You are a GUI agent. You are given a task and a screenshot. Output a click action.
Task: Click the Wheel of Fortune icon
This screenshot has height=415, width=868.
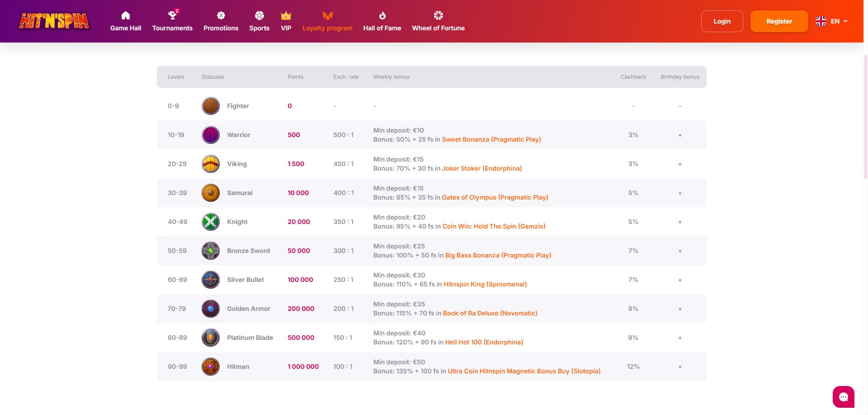tap(438, 16)
